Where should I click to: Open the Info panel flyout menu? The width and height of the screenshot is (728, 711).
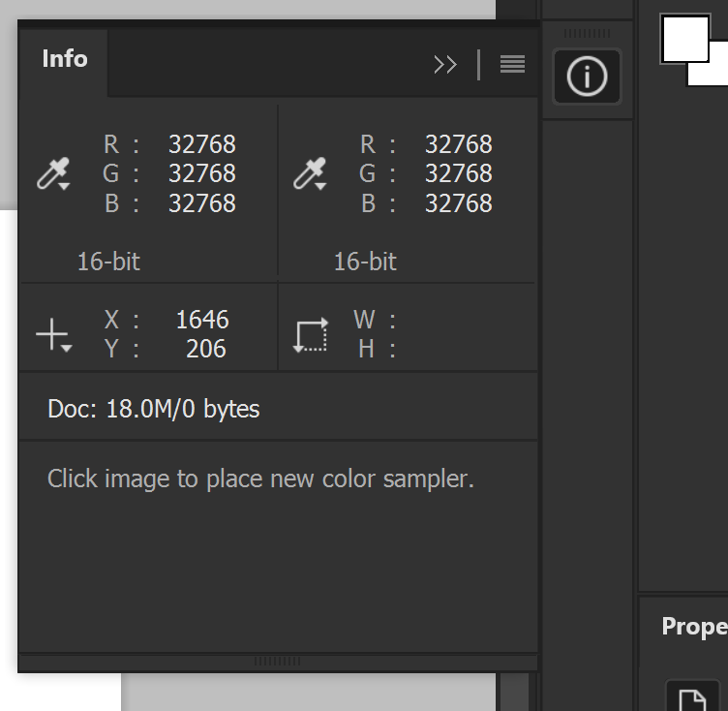point(512,65)
